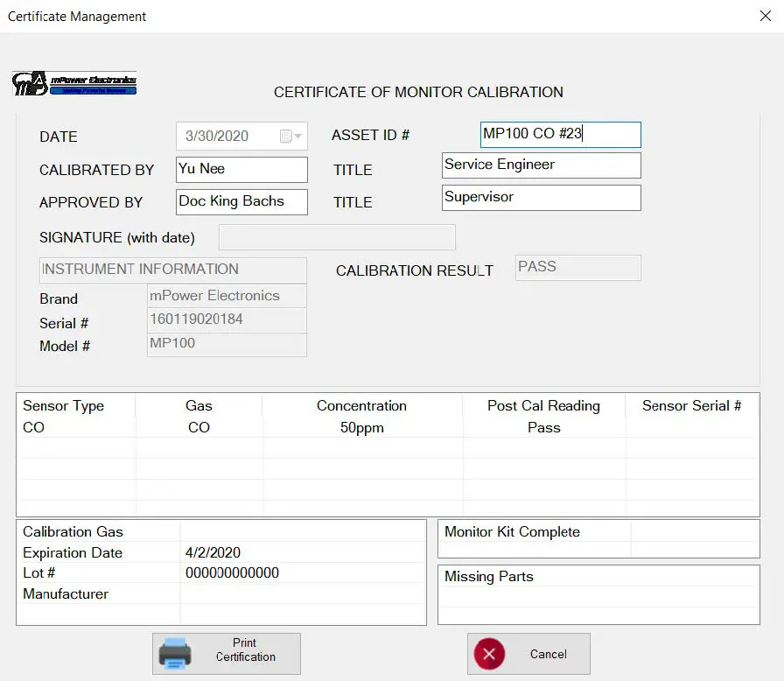Image resolution: width=784 pixels, height=681 pixels.
Task: Click the APPROVED BY field showing Doc King Bachs
Action: (241, 201)
